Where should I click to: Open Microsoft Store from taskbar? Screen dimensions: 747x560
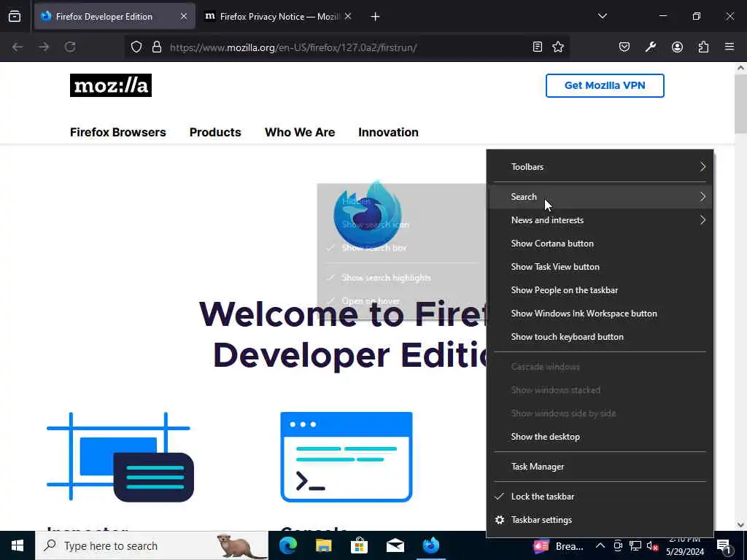pyautogui.click(x=359, y=545)
